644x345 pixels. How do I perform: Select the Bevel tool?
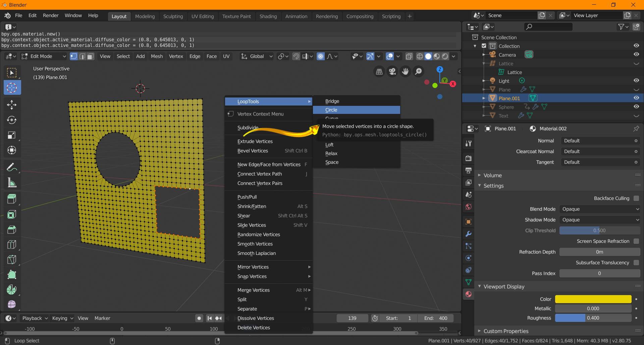(12, 229)
